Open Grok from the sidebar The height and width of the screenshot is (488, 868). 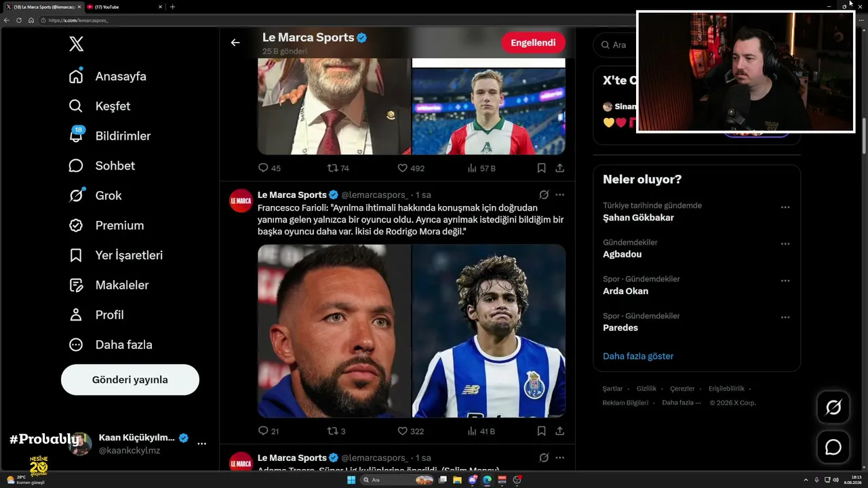pyautogui.click(x=96, y=196)
